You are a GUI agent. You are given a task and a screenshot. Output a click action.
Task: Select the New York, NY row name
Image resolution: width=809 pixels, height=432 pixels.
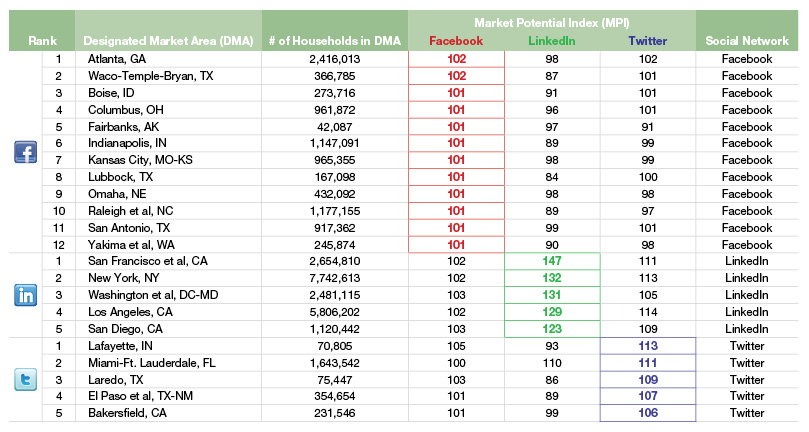pyautogui.click(x=123, y=278)
